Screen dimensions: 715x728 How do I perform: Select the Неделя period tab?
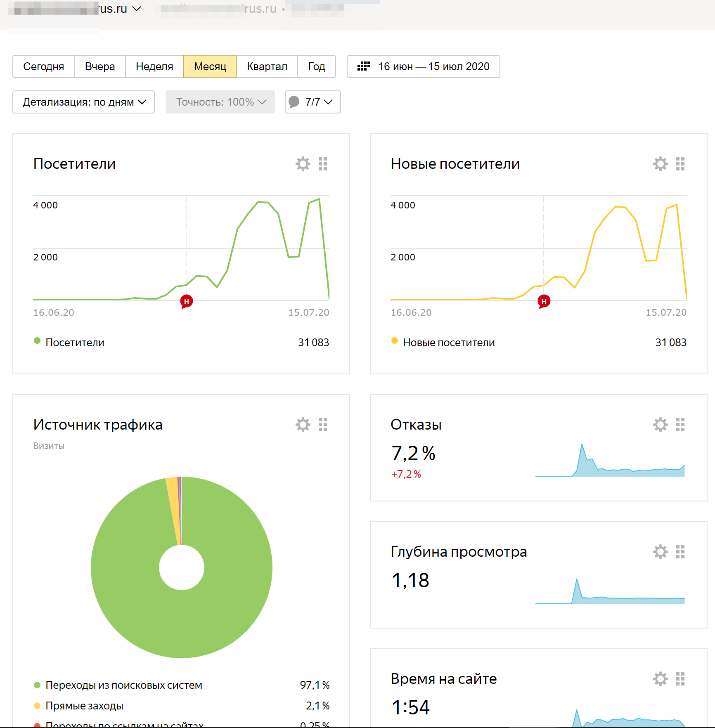point(154,66)
